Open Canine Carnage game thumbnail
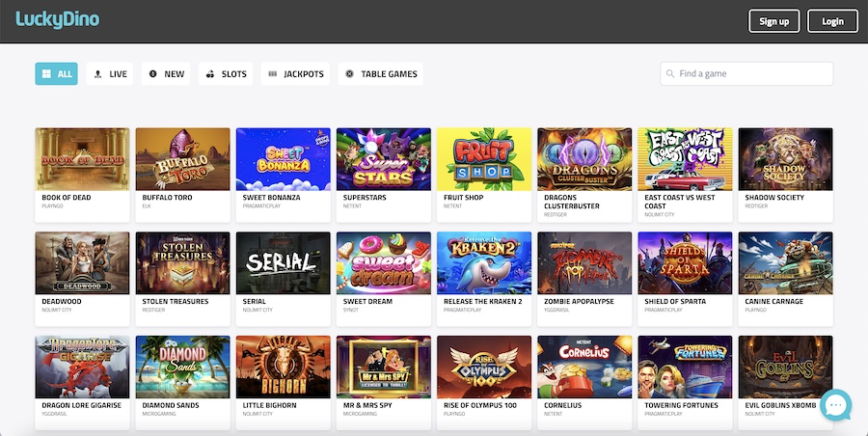The image size is (868, 436). coord(785,263)
